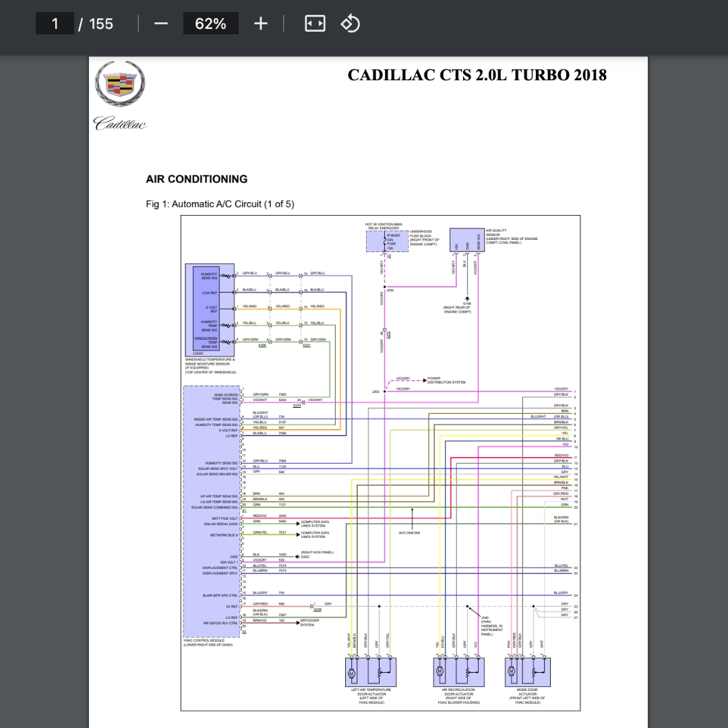Click the windshield temperature moisture sensor block
This screenshot has width=728, height=728.
click(210, 310)
